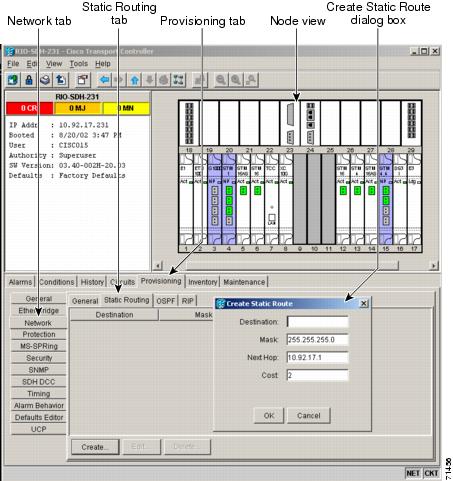Image resolution: width=453 pixels, height=481 pixels.
Task: Open the SNMP side tab
Action: [x=39, y=370]
